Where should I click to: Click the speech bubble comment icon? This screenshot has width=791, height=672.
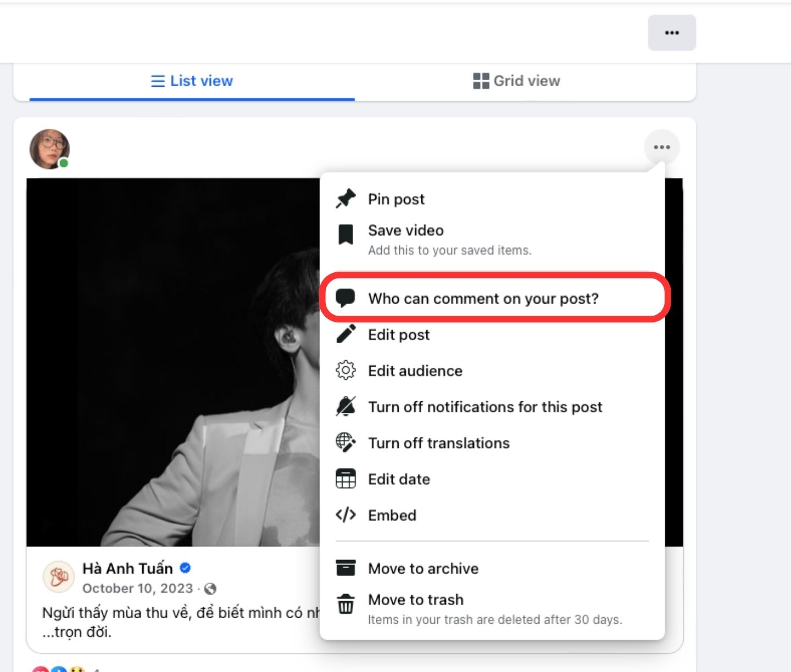click(346, 298)
